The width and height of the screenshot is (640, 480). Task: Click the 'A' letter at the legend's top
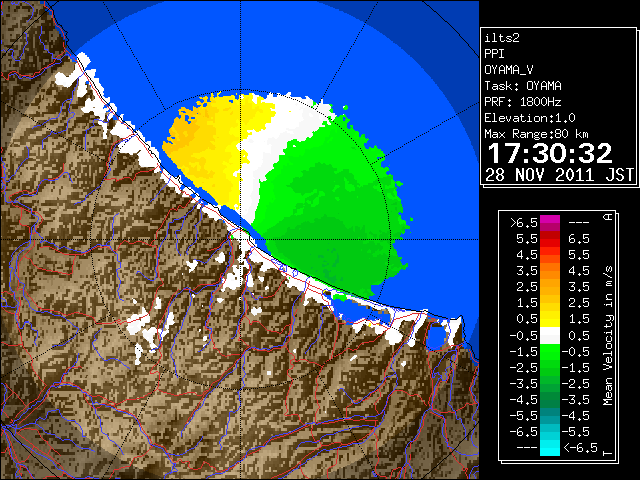608,217
